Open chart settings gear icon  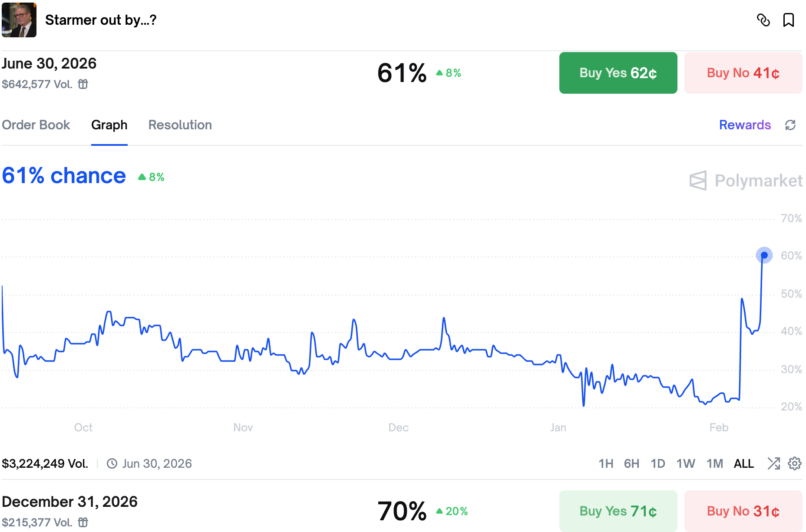(x=794, y=463)
